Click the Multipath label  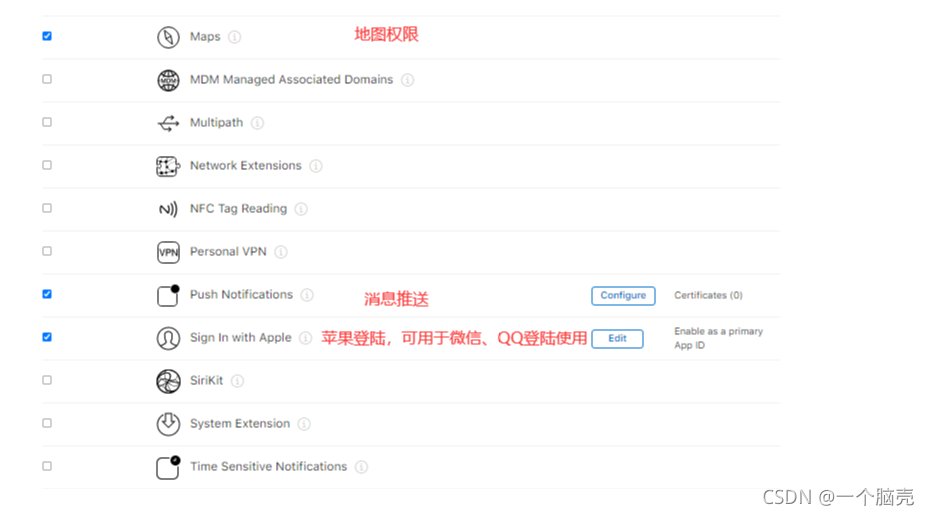pos(216,123)
